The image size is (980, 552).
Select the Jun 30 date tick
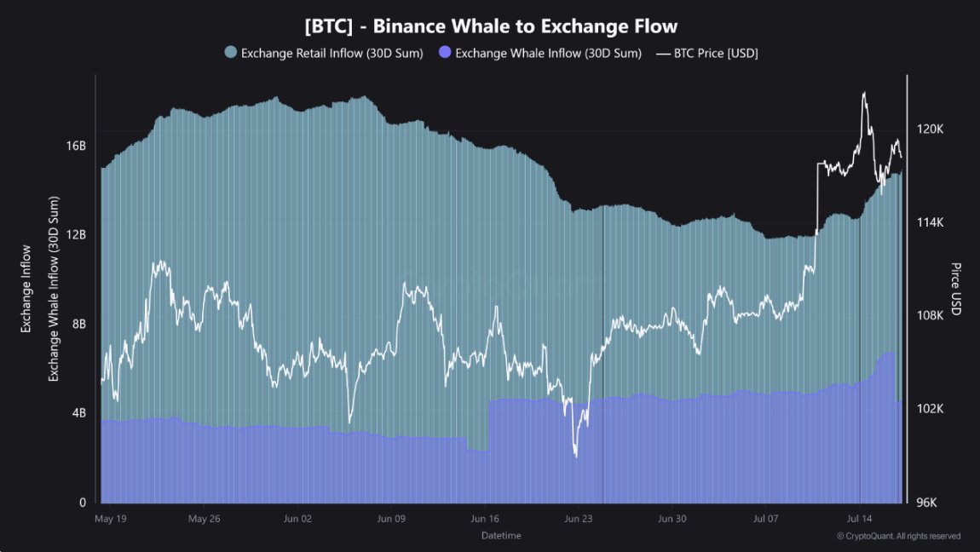pyautogui.click(x=672, y=519)
